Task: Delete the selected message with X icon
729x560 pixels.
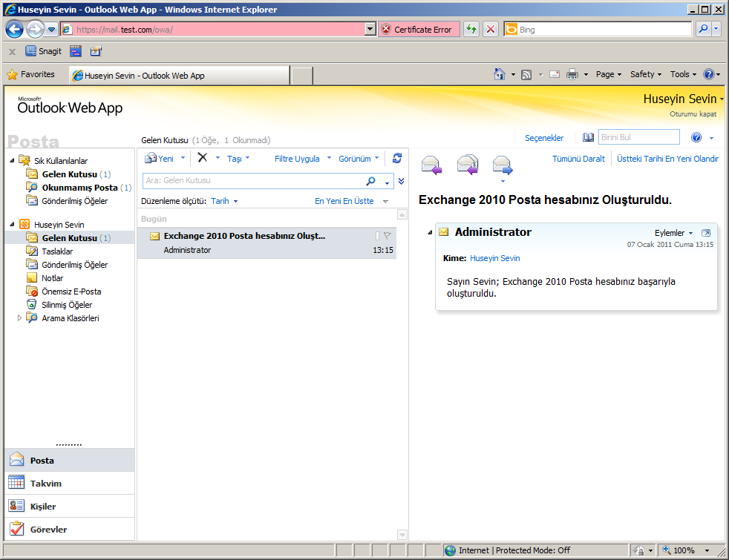Action: tap(202, 158)
